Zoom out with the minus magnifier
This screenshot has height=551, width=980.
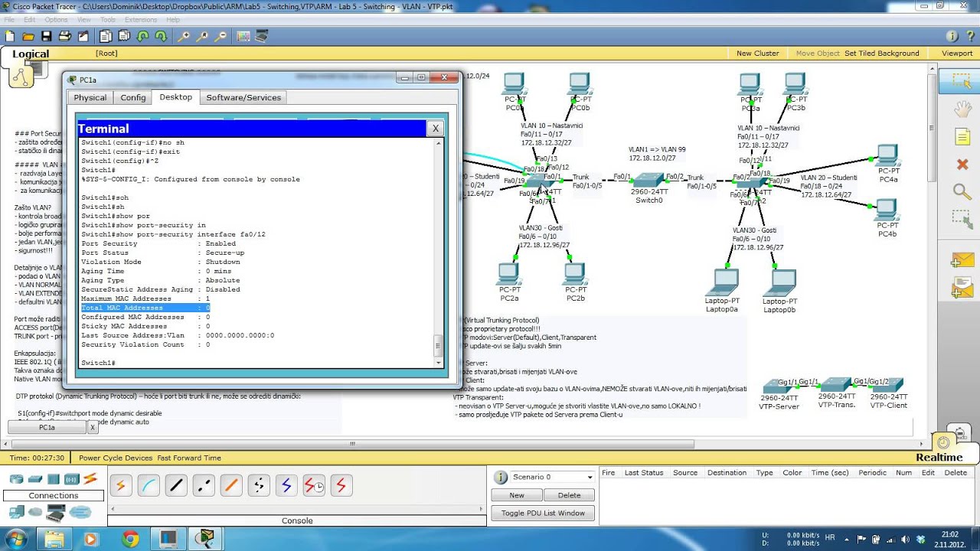tap(220, 36)
